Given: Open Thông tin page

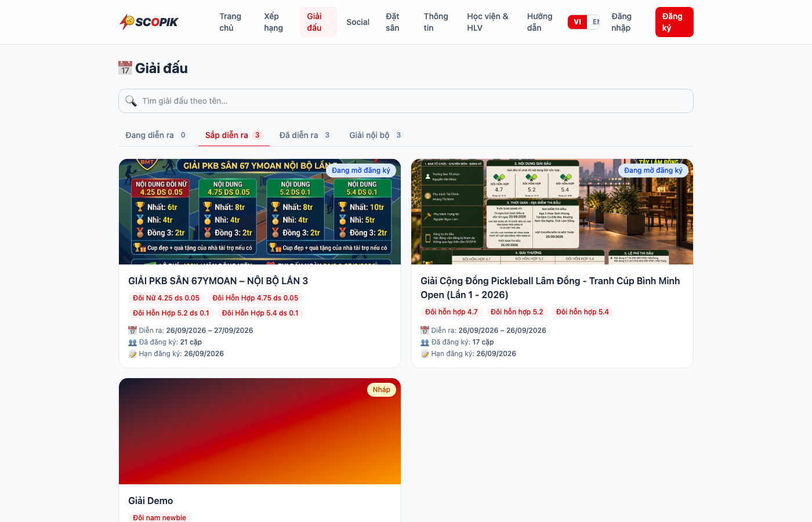Looking at the screenshot, I should [x=436, y=22].
